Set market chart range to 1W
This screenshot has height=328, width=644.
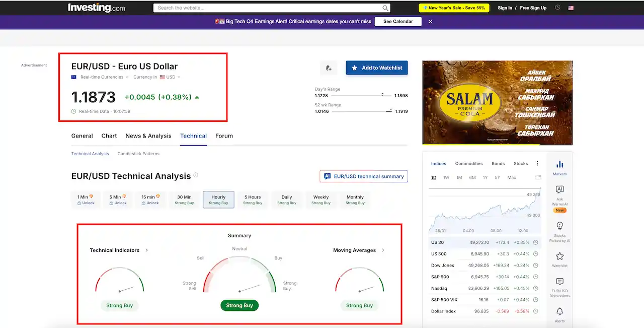[446, 177]
